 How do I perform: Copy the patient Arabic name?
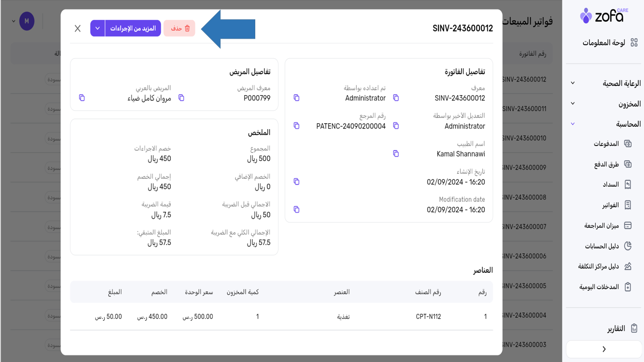click(82, 98)
